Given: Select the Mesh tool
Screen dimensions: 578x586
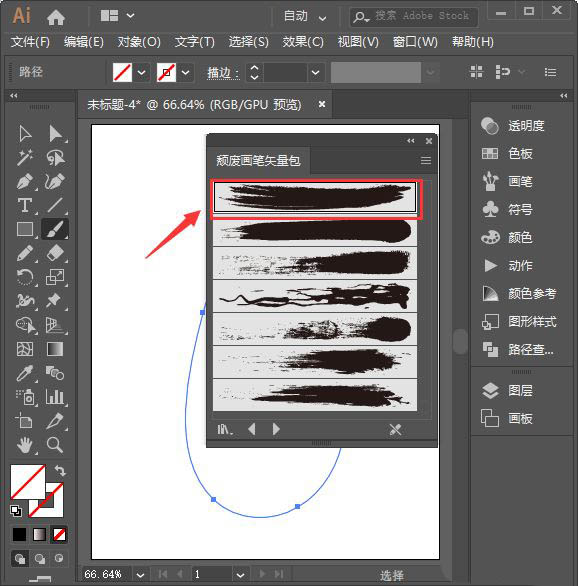Looking at the screenshot, I should tap(25, 349).
